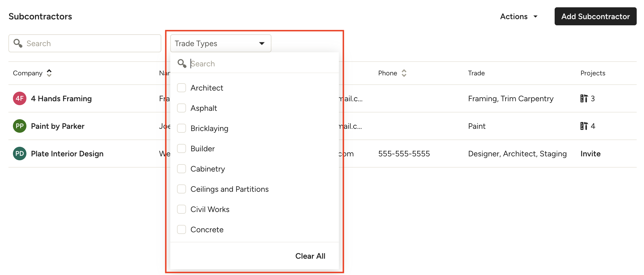Sort by Company using the sort arrows

tap(49, 73)
